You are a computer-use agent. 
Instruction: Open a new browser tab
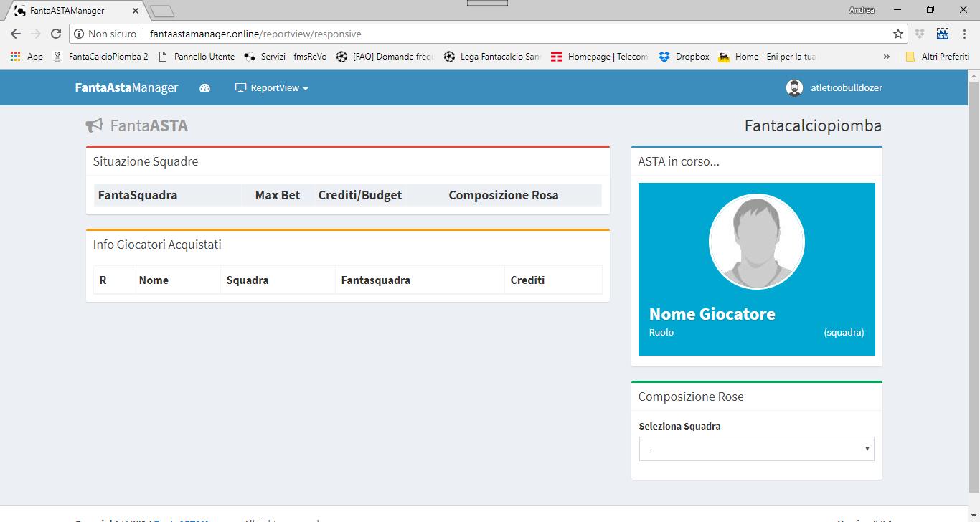point(163,11)
